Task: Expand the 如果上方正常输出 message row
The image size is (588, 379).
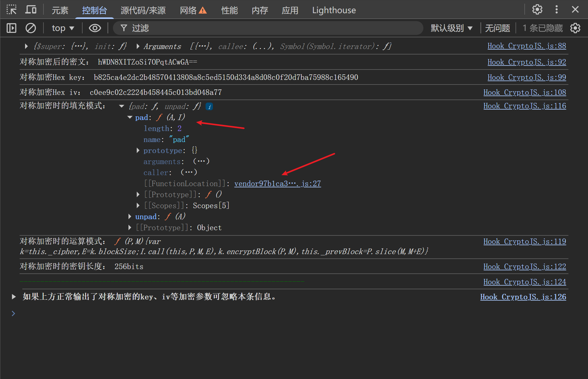Action: (14, 297)
